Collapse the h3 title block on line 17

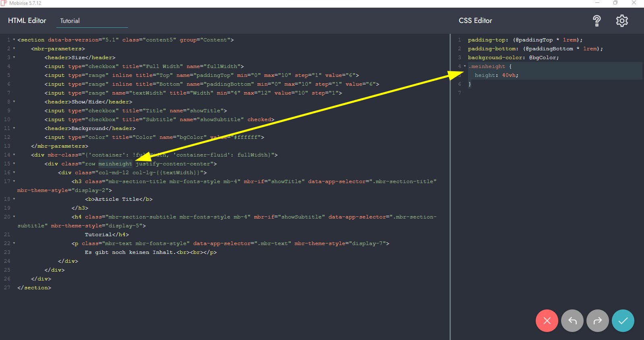14,181
